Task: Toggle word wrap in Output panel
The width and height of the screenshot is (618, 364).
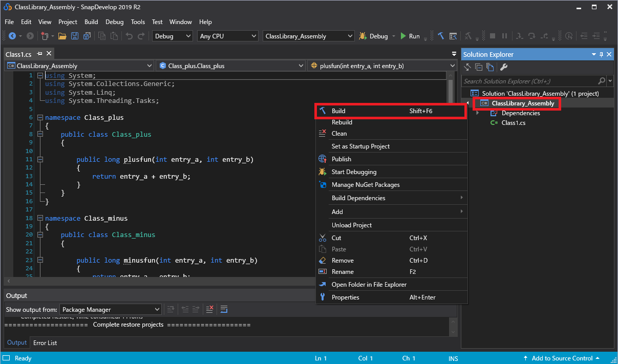Action: 224,309
